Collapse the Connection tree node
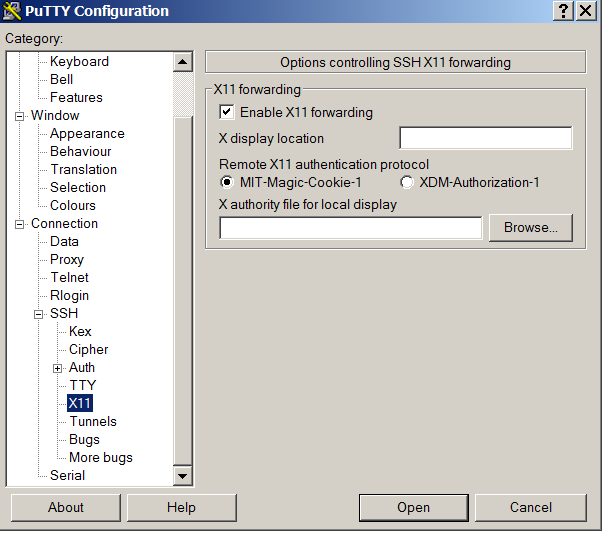This screenshot has height=533, width=603. [x=19, y=224]
